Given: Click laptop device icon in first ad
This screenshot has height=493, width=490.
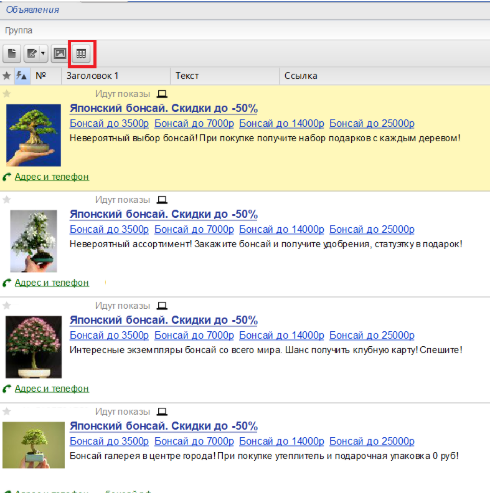Looking at the screenshot, I should pos(162,94).
